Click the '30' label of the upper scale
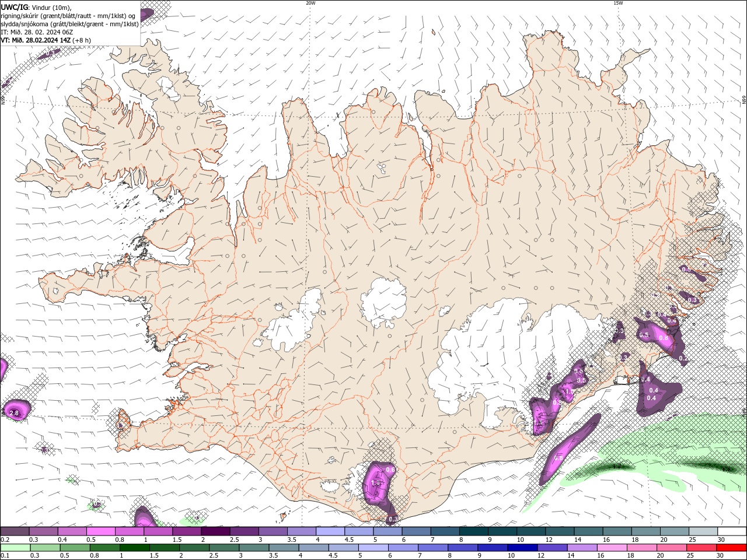The image size is (747, 560). [x=721, y=540]
